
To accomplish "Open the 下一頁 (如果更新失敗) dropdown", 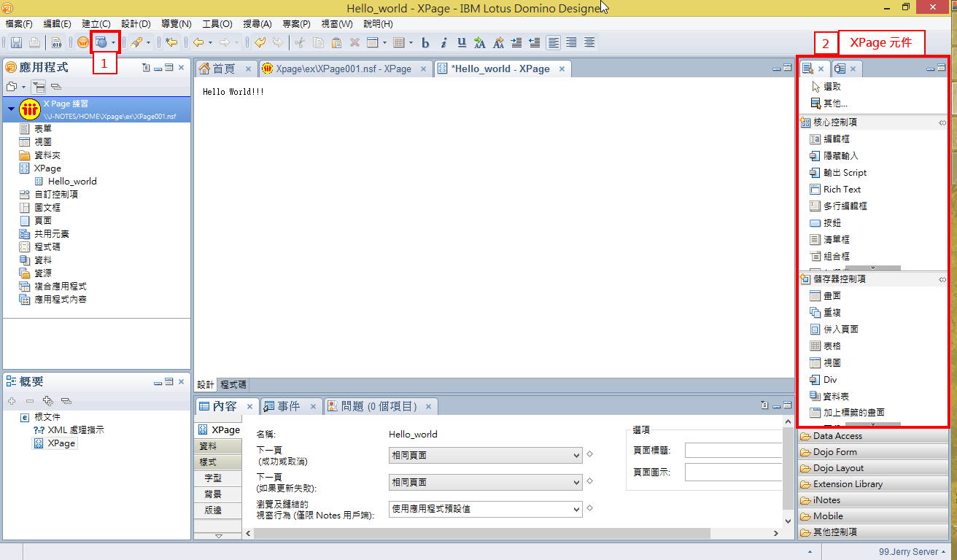I will click(x=485, y=482).
